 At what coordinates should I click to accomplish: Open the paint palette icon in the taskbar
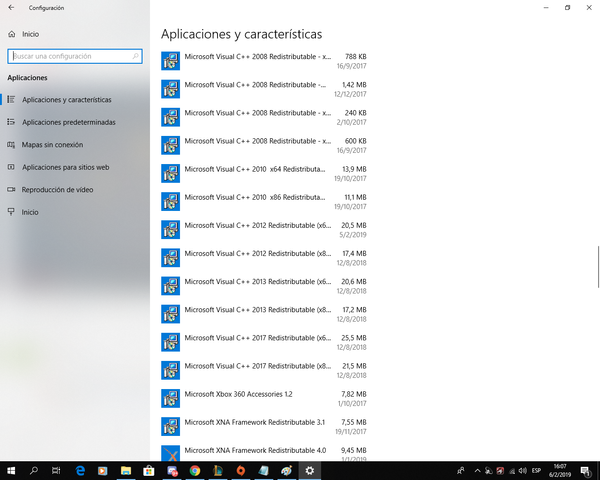coord(287,470)
